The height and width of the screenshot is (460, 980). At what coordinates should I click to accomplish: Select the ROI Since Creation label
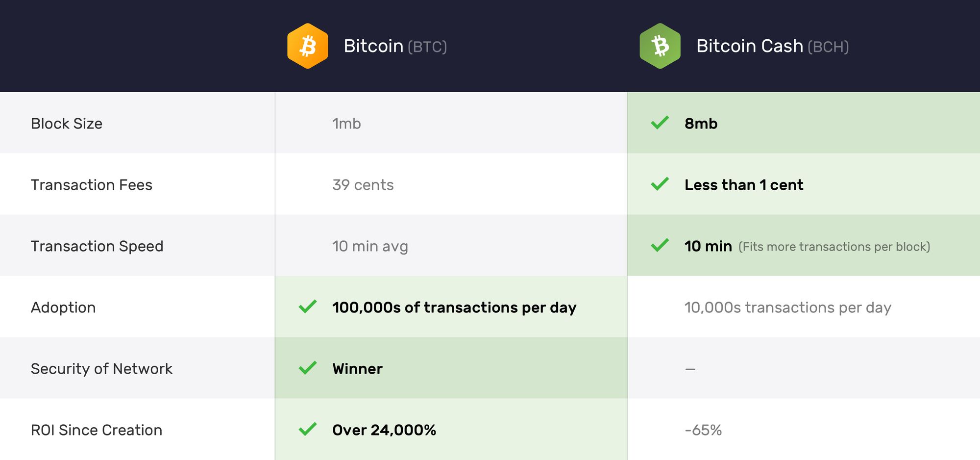pos(97,430)
